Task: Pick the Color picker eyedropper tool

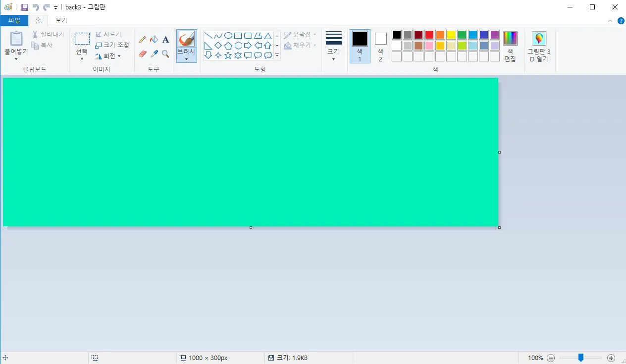Action: click(x=154, y=53)
